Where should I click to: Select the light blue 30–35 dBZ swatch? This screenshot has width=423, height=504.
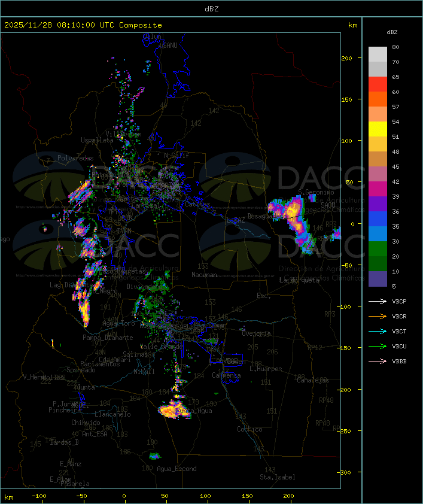tap(378, 233)
